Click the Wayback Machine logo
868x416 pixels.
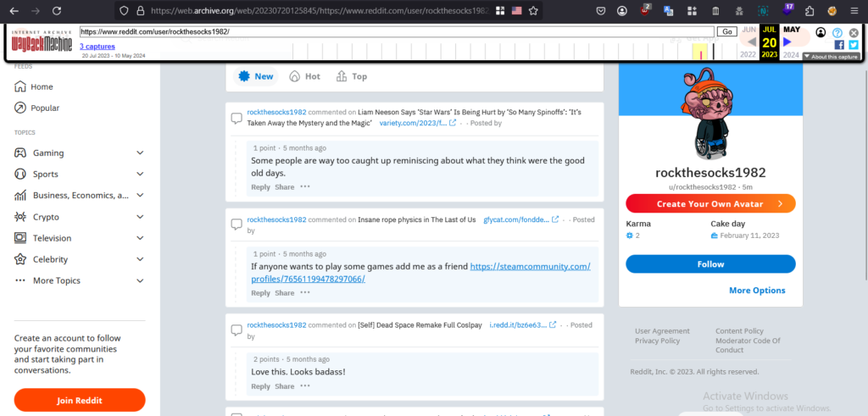click(42, 41)
